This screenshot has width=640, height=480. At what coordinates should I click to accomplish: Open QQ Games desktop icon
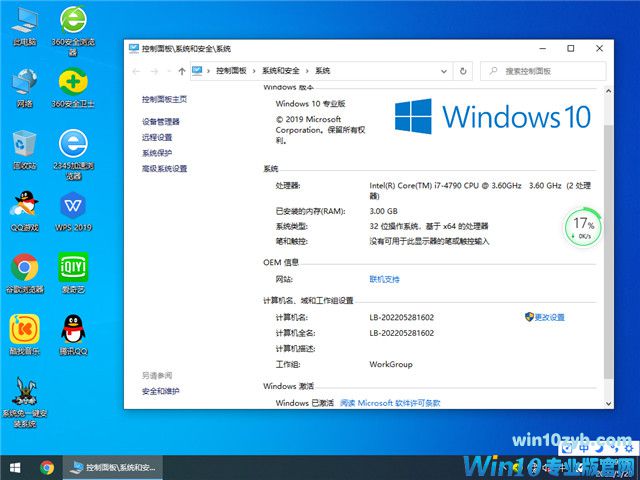[x=24, y=211]
